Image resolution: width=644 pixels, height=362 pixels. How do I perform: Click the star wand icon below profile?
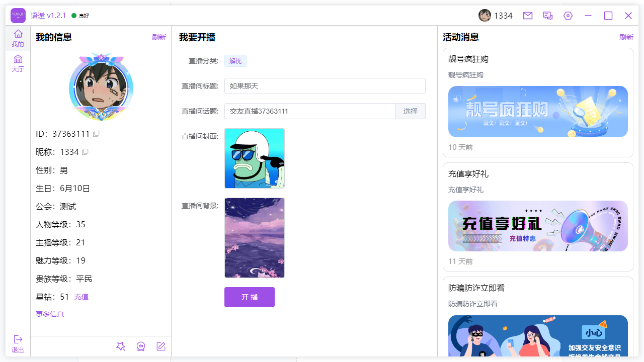point(121,346)
